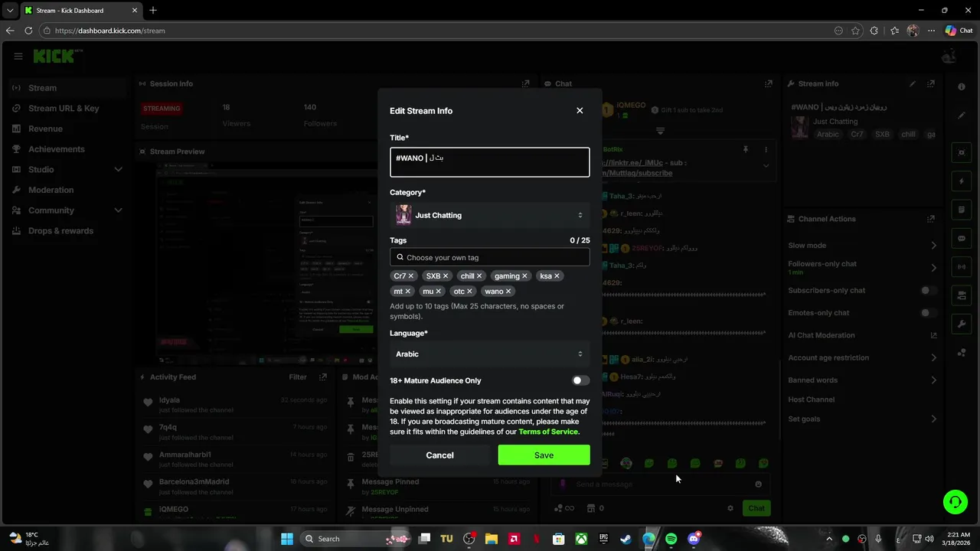Open Slow mode options chevron
The height and width of the screenshot is (551, 980).
coord(933,246)
